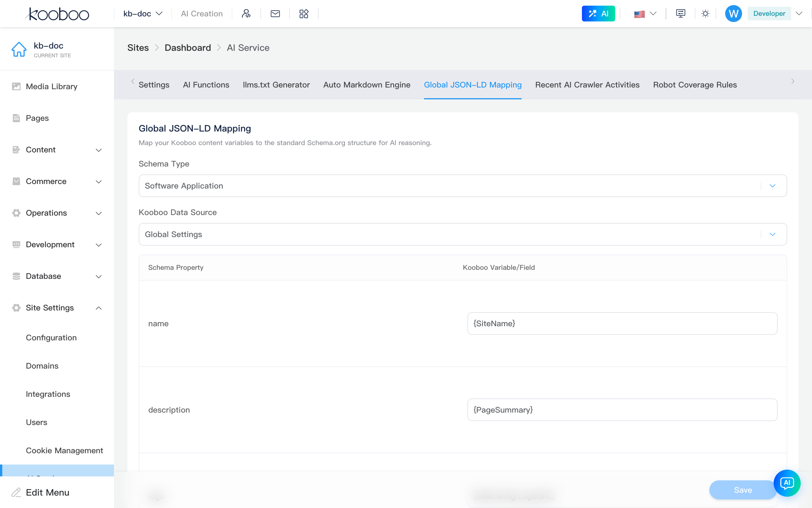Click the Save button
Screen dimensions: 812x508
pos(743,490)
